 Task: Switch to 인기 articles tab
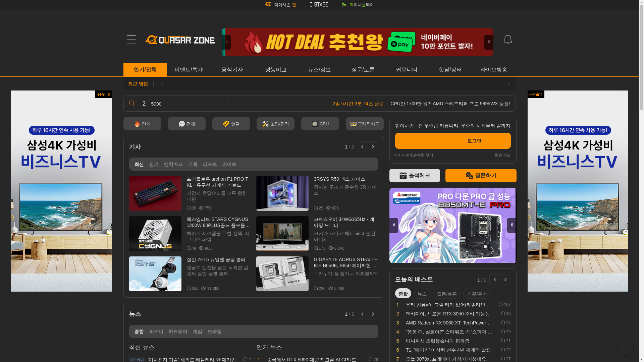[x=154, y=164]
